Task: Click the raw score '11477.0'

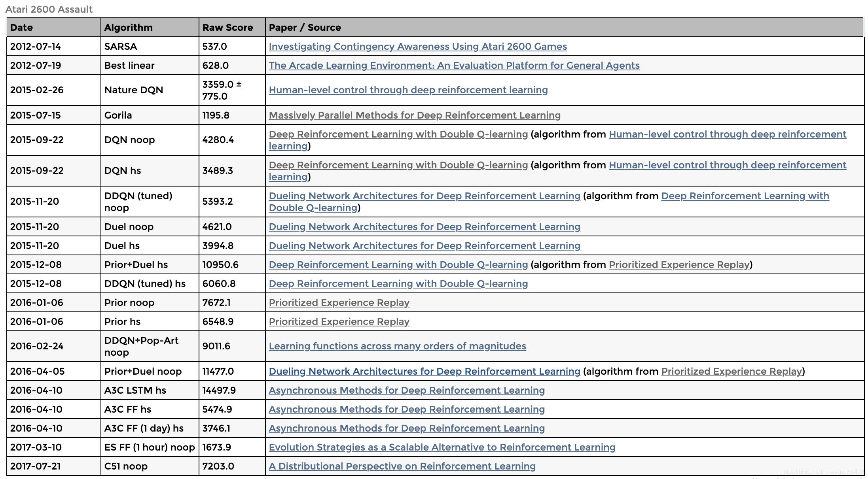Action: point(218,372)
